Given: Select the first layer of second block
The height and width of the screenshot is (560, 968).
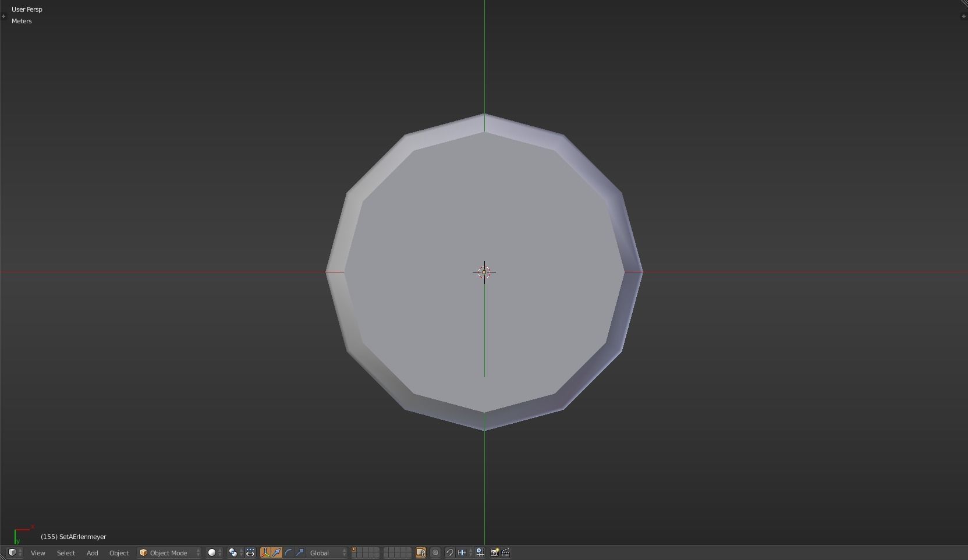Looking at the screenshot, I should coord(387,550).
